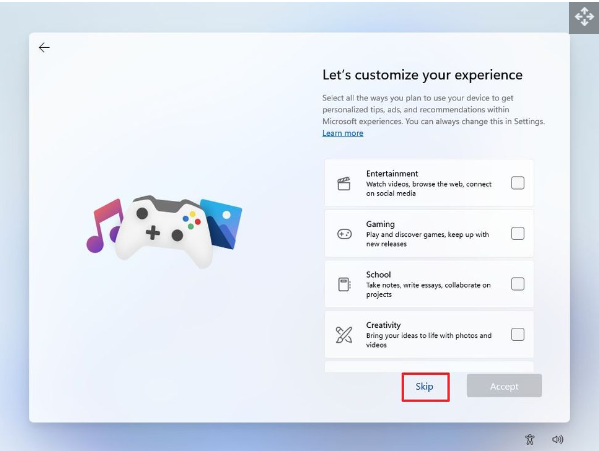Click the Accept button
The height and width of the screenshot is (451, 599).
pyautogui.click(x=504, y=386)
